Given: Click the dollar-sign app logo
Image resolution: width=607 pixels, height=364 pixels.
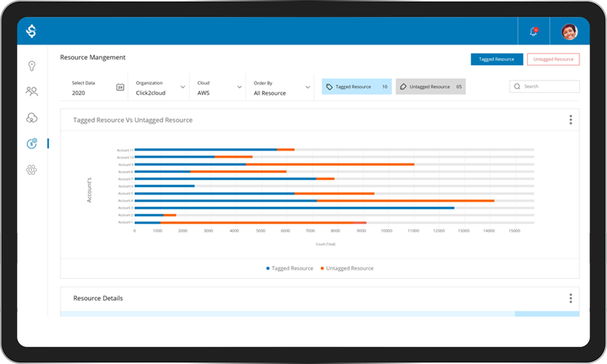Looking at the screenshot, I should click(x=32, y=31).
